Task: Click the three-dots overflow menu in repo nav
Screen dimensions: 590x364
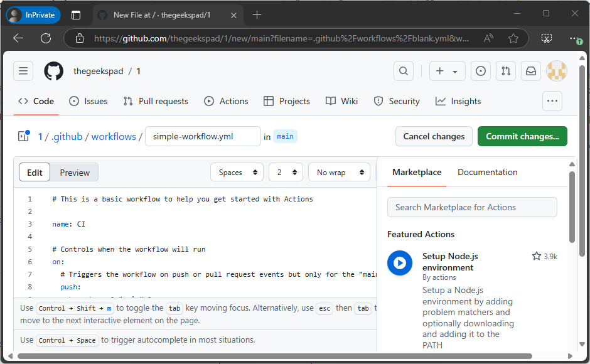Action: (x=552, y=101)
